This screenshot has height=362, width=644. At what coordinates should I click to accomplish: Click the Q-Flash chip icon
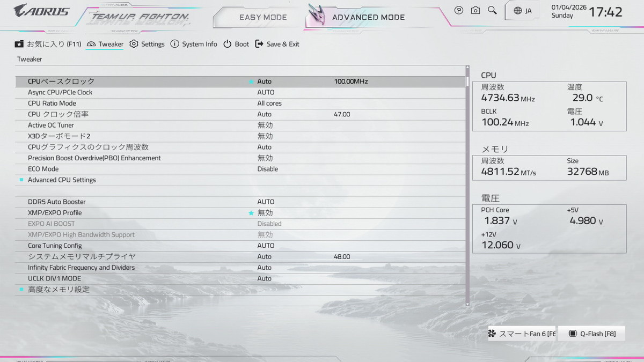click(573, 334)
